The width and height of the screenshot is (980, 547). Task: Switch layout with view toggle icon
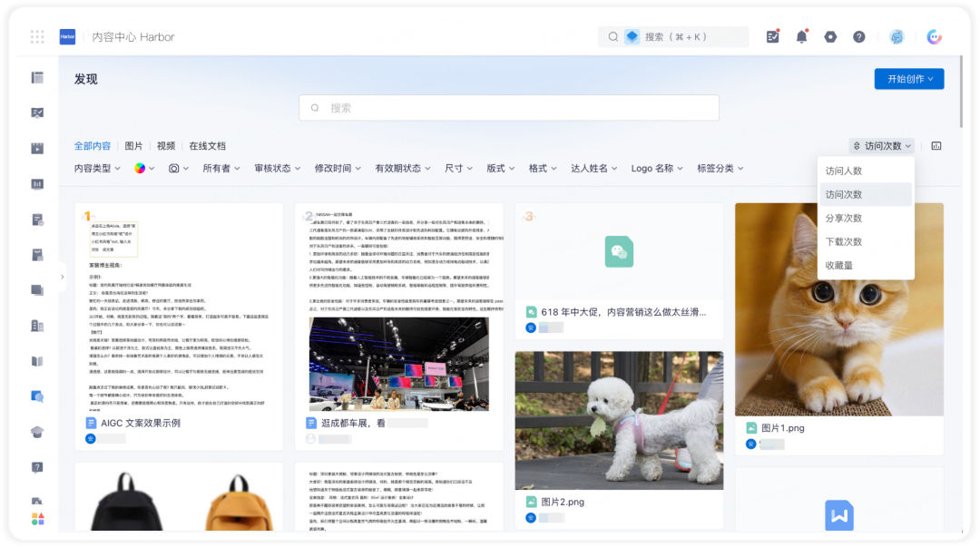click(x=936, y=146)
